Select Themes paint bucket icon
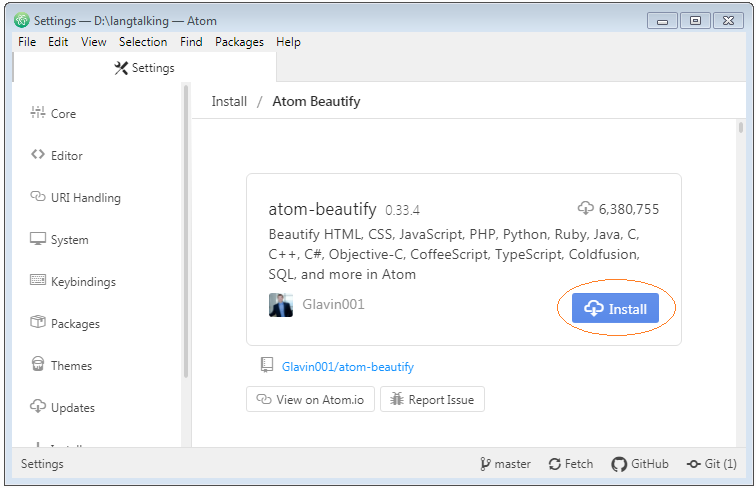The image size is (756, 488). pyautogui.click(x=38, y=364)
